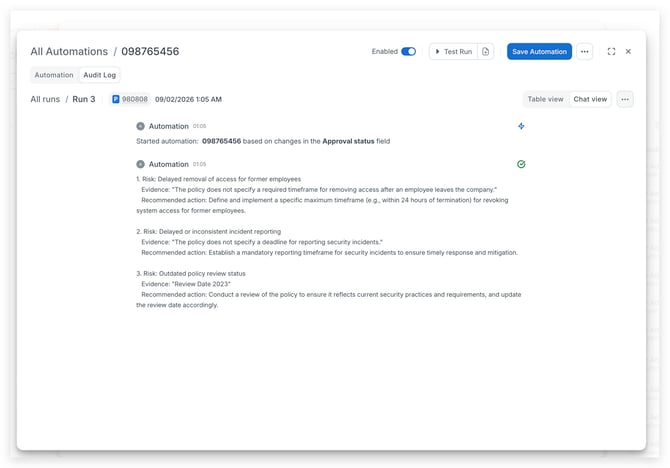Image resolution: width=670 pixels, height=468 pixels.
Task: Open the more options menu beside Save Automation
Action: click(x=585, y=51)
